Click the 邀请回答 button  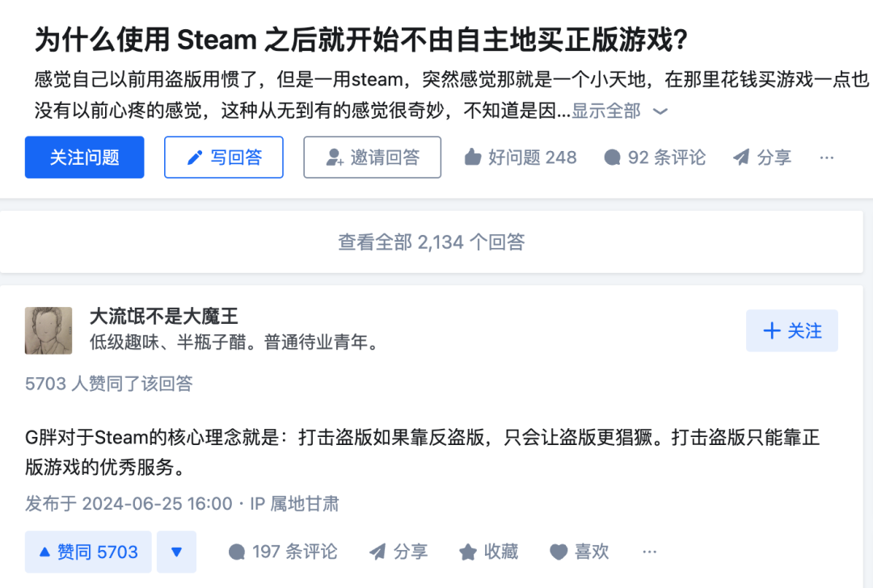(372, 157)
